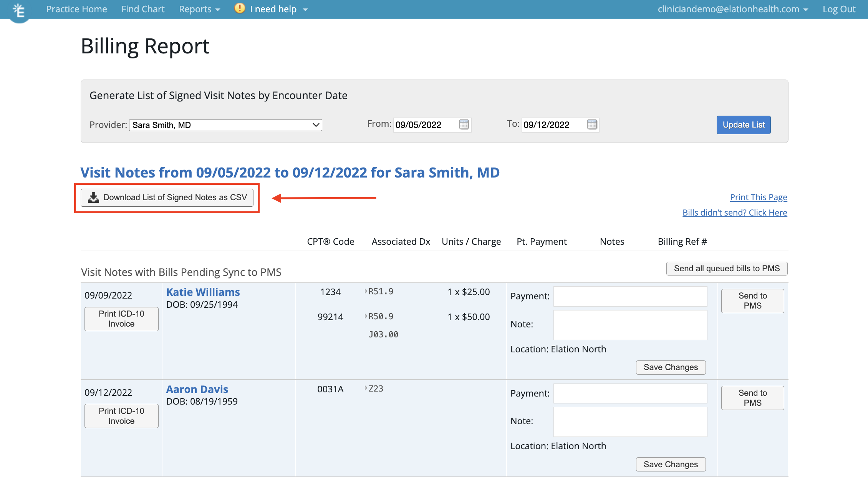Image resolution: width=868 pixels, height=488 pixels.
Task: Click Send to PMS for Aaron Davis
Action: click(752, 398)
